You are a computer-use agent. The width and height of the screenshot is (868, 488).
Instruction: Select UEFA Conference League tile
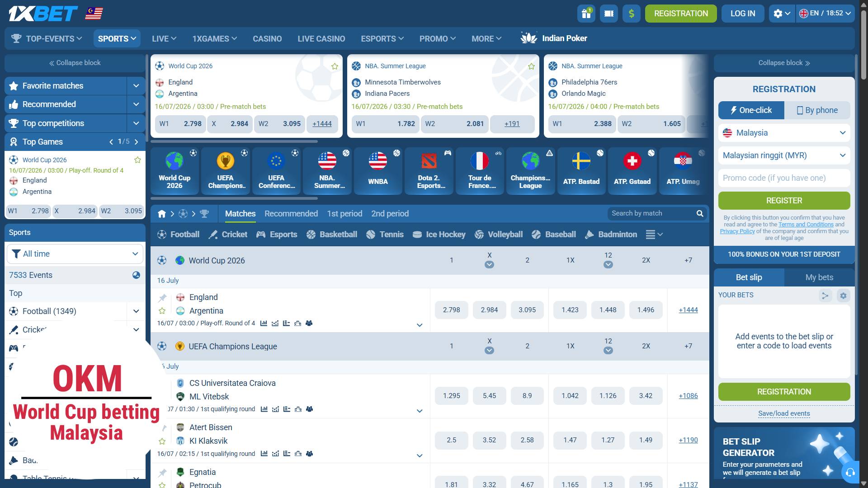pos(276,171)
